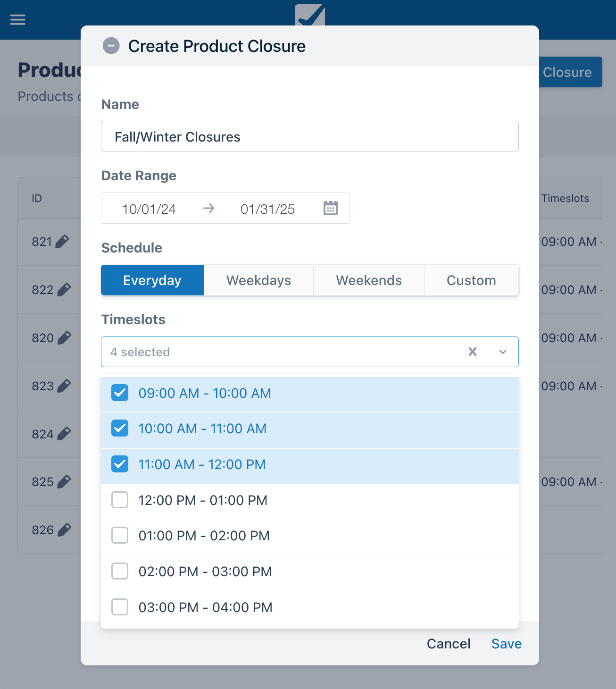
Task: Edit product 825 with pencil icon
Action: coord(64,482)
